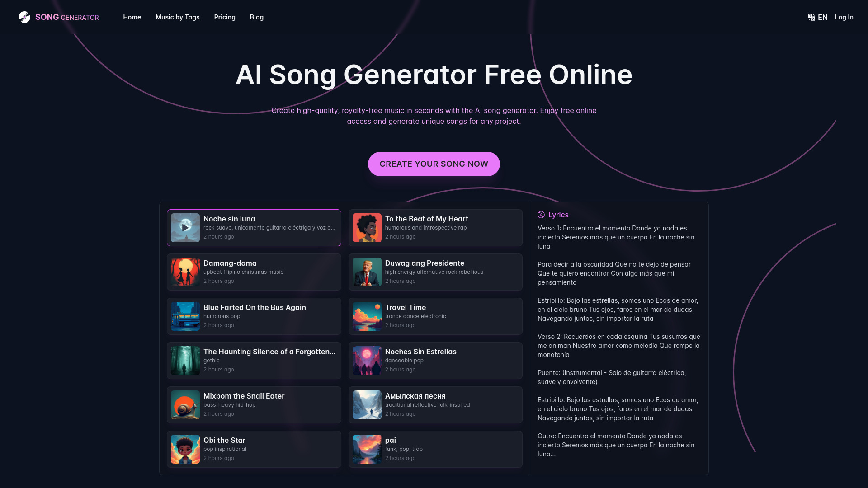Open the Music by Tags dropdown menu
Screen dimensions: 868x488
pos(177,17)
